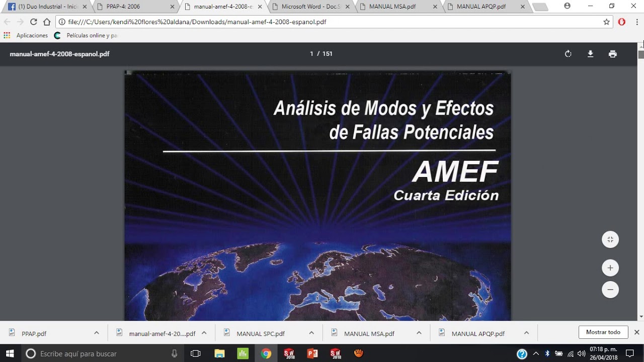Open the Opera extension icon
The width and height of the screenshot is (644, 362).
pos(622,22)
